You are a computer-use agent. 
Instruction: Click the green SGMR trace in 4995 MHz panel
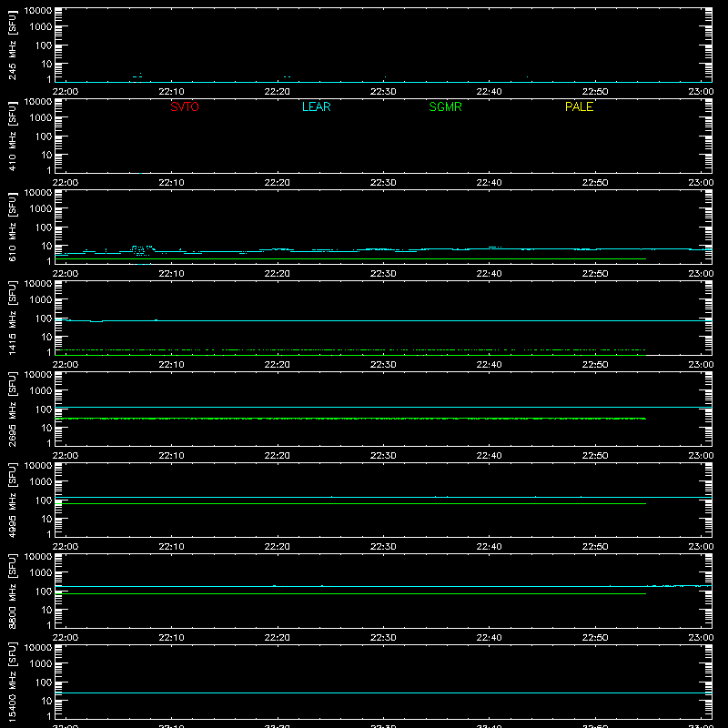[x=350, y=504]
